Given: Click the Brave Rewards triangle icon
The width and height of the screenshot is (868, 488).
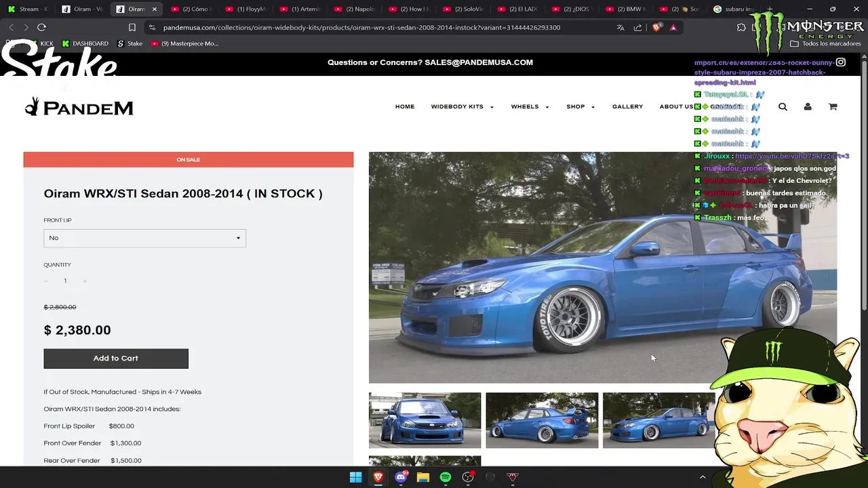Looking at the screenshot, I should (673, 28).
